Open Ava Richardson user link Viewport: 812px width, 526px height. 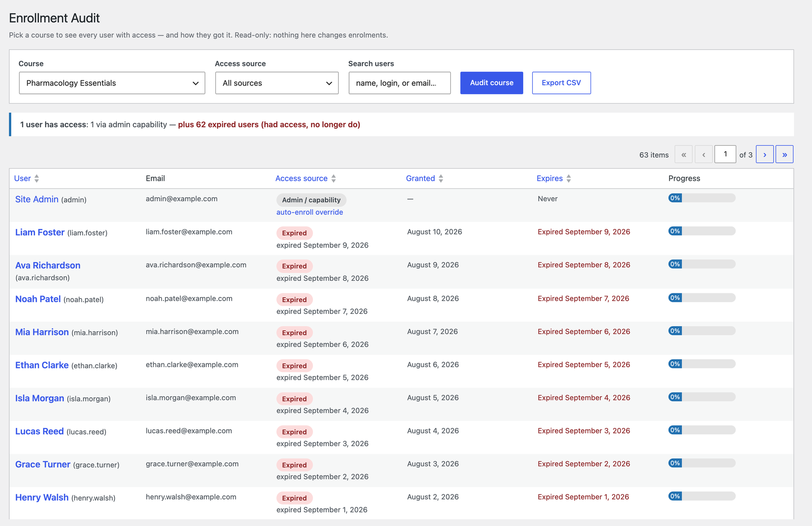(x=48, y=265)
